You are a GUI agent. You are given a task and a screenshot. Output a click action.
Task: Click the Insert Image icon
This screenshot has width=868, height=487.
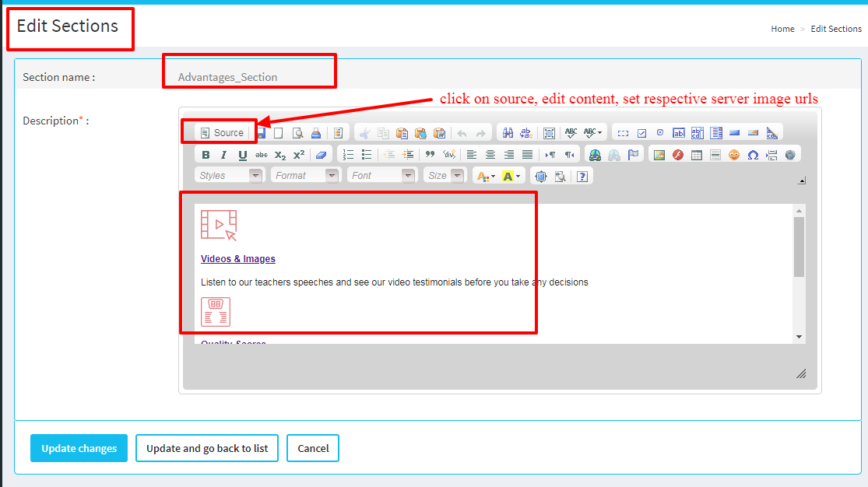(x=659, y=155)
